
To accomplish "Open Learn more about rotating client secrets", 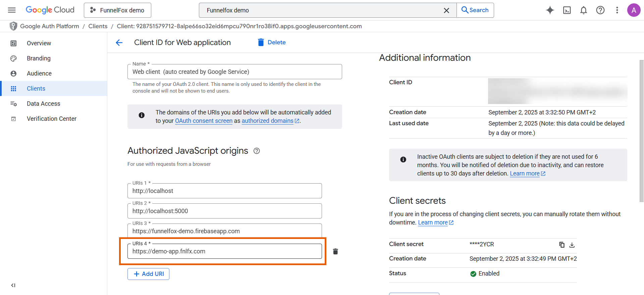I will coord(436,223).
